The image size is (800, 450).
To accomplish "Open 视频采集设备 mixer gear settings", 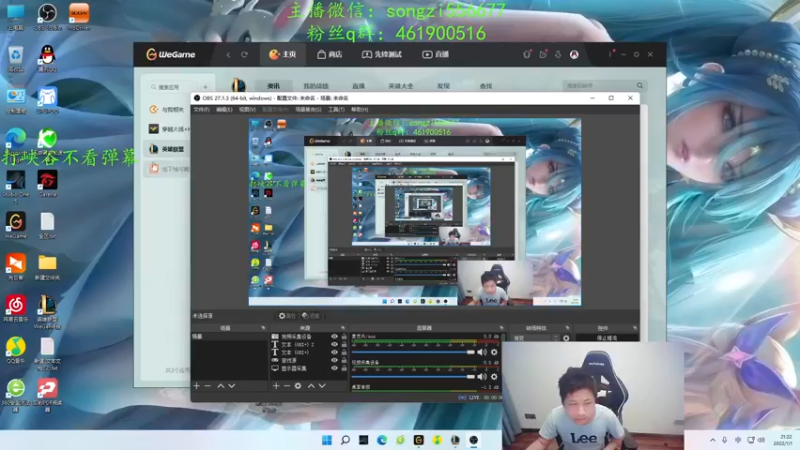I will tap(494, 377).
